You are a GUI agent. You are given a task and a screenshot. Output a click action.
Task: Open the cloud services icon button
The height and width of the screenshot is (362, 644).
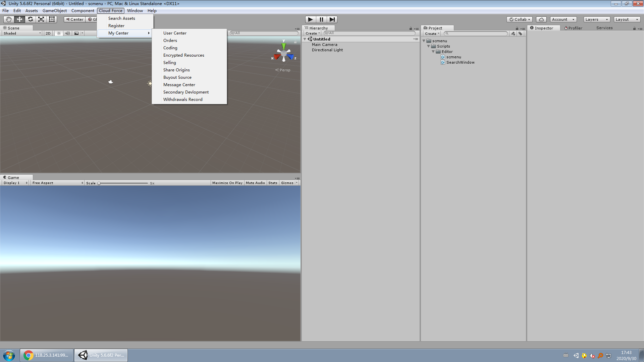coord(541,19)
